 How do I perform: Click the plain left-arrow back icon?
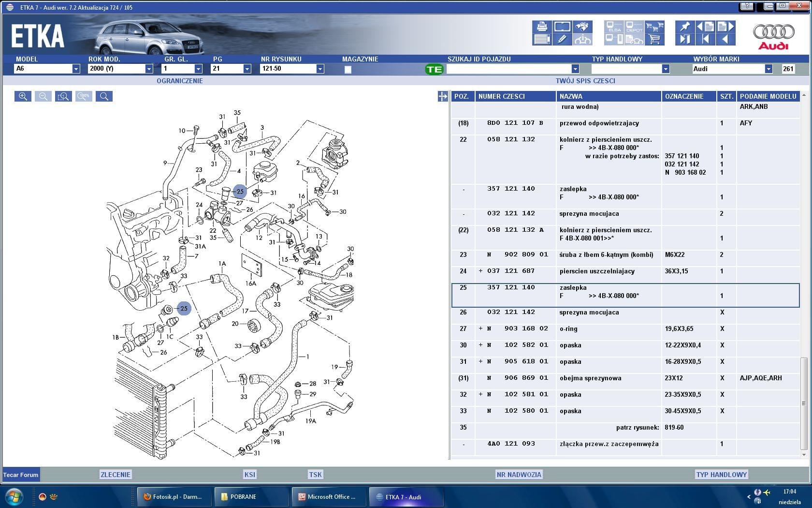[x=725, y=39]
